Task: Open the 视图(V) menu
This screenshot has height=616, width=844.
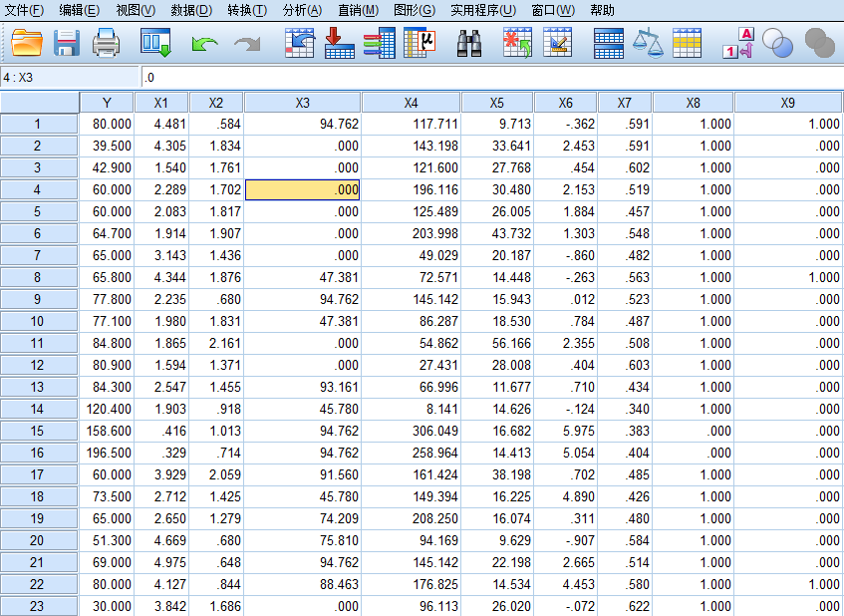Action: [x=136, y=10]
